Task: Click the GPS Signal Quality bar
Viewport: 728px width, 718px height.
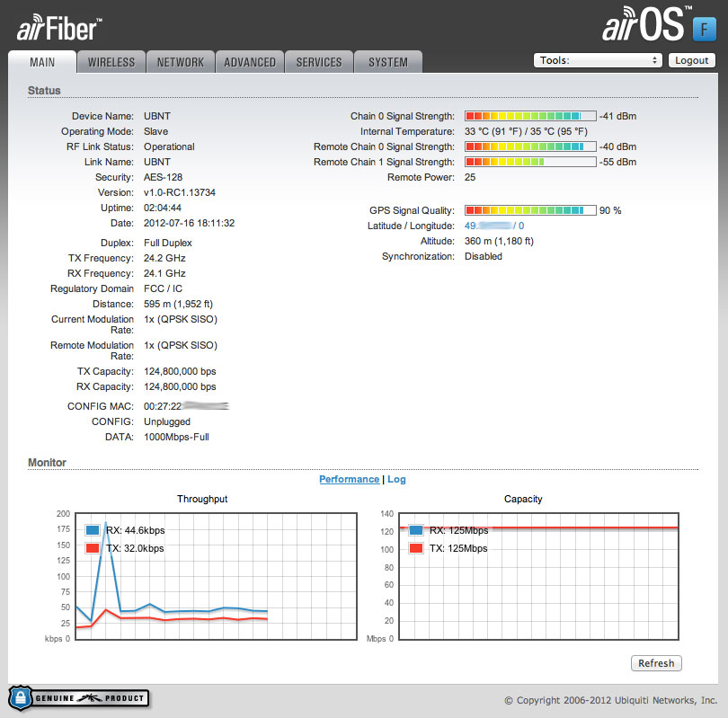Action: coord(530,210)
